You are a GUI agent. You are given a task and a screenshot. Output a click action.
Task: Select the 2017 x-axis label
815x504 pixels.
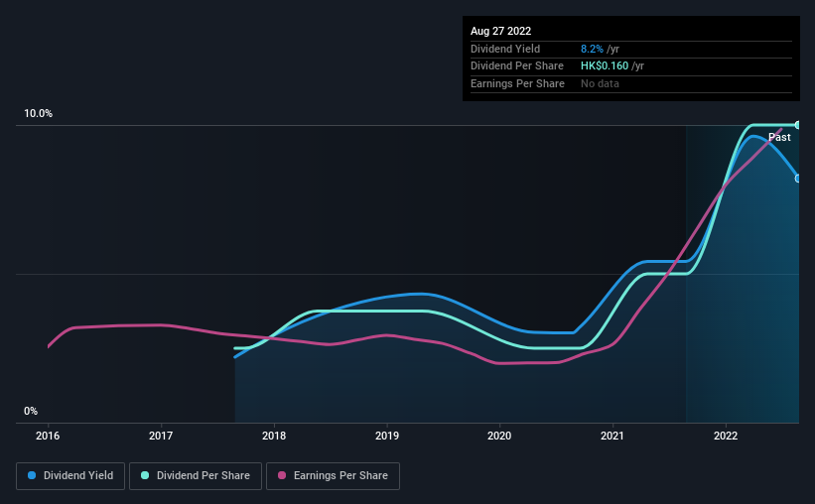point(161,436)
